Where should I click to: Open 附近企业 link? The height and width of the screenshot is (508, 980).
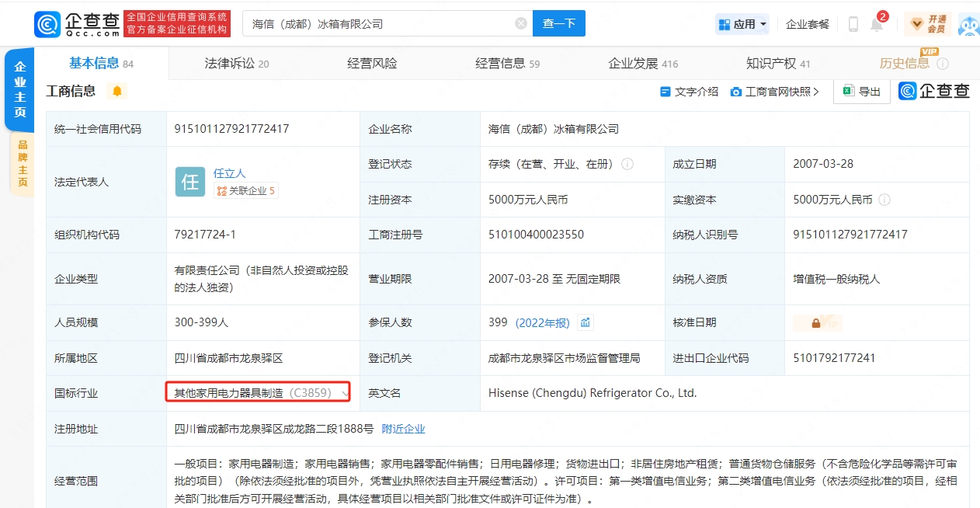(x=403, y=429)
